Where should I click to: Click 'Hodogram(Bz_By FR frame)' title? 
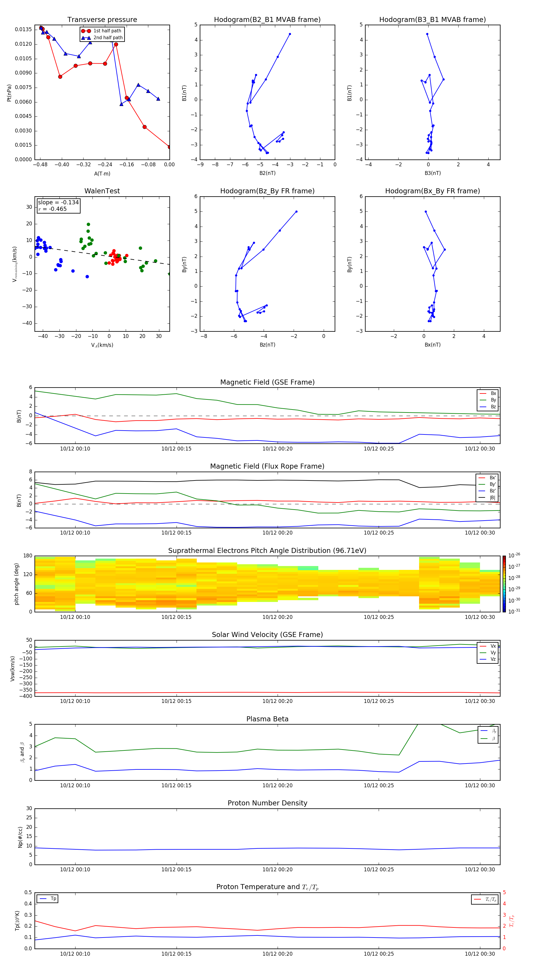coord(267,191)
